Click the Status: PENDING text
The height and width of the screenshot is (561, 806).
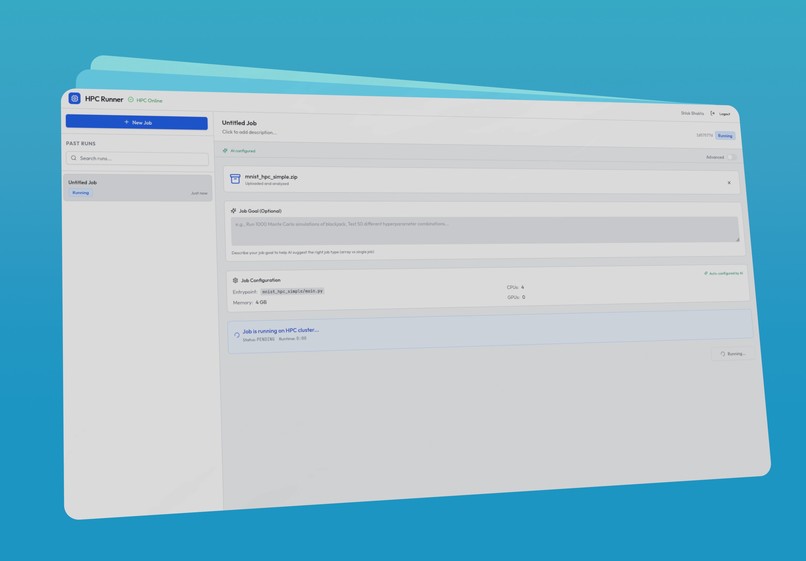pyautogui.click(x=259, y=339)
